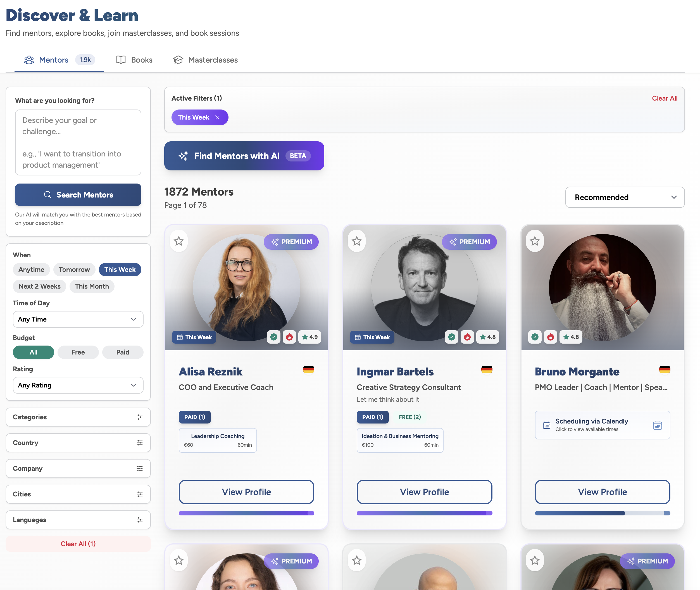Click the filter sliders icon next to Company
Viewport: 700px width, 590px height.
(x=140, y=468)
